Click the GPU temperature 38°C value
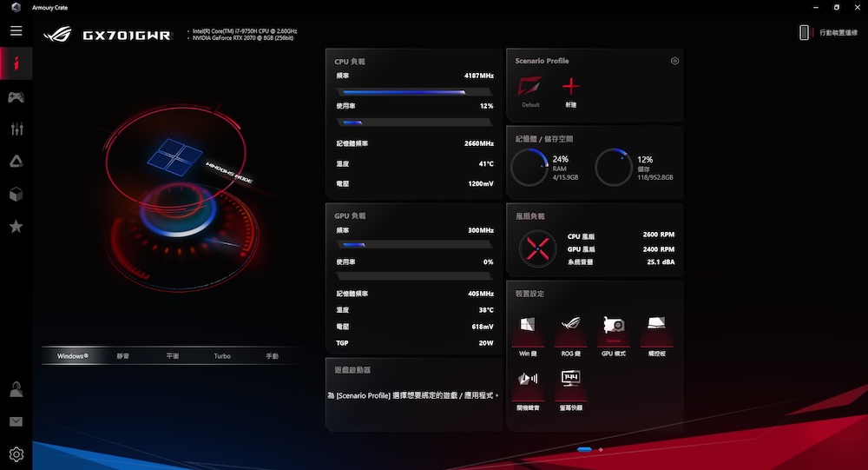 tap(486, 310)
